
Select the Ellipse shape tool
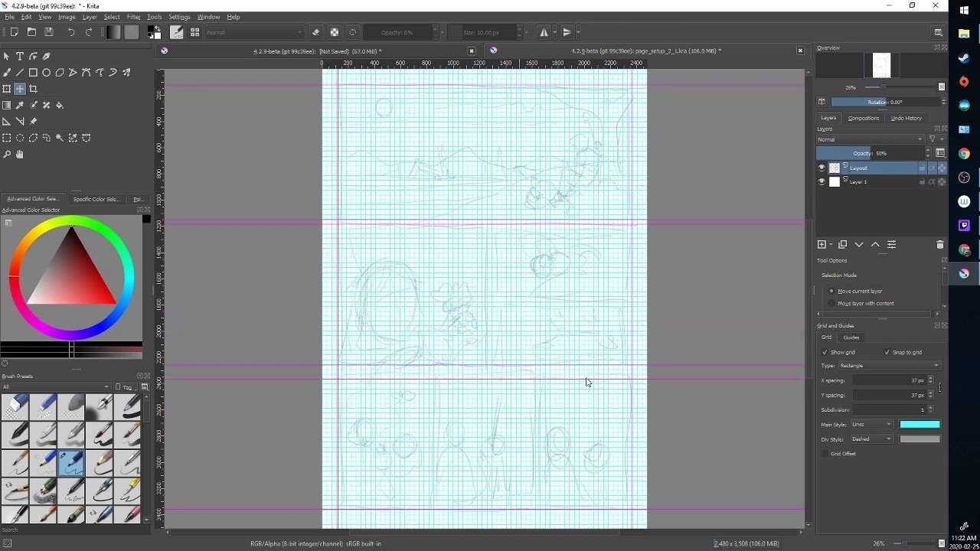click(46, 73)
